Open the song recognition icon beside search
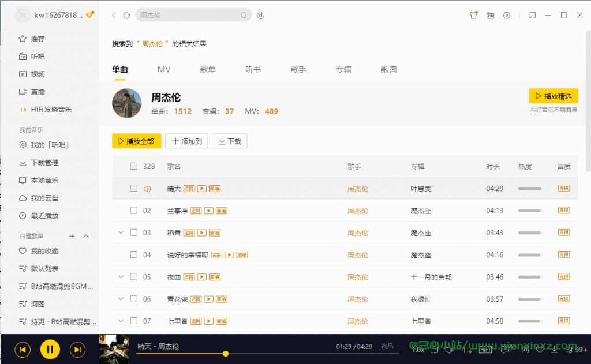This screenshot has width=591, height=364. coord(260,16)
